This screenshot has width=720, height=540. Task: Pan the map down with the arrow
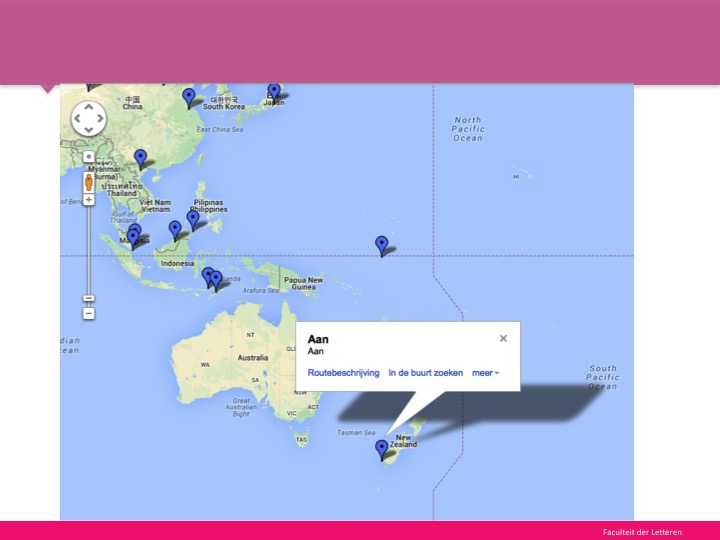point(89,130)
